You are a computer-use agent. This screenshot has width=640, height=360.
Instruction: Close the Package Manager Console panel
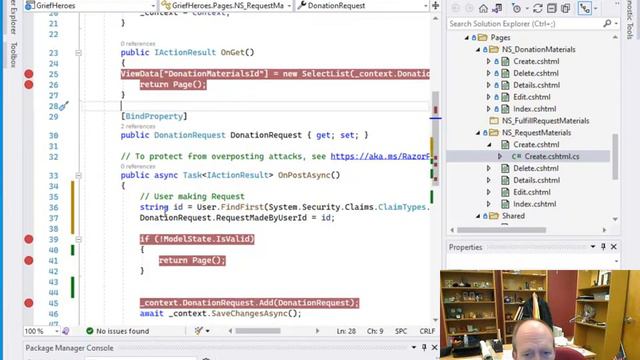434,347
